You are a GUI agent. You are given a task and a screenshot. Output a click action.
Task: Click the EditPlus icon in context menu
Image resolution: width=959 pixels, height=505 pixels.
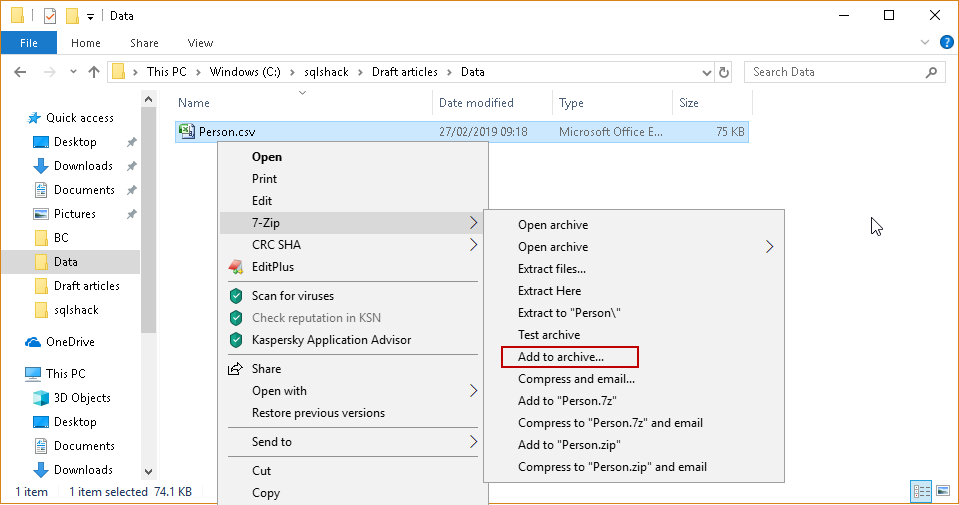236,267
